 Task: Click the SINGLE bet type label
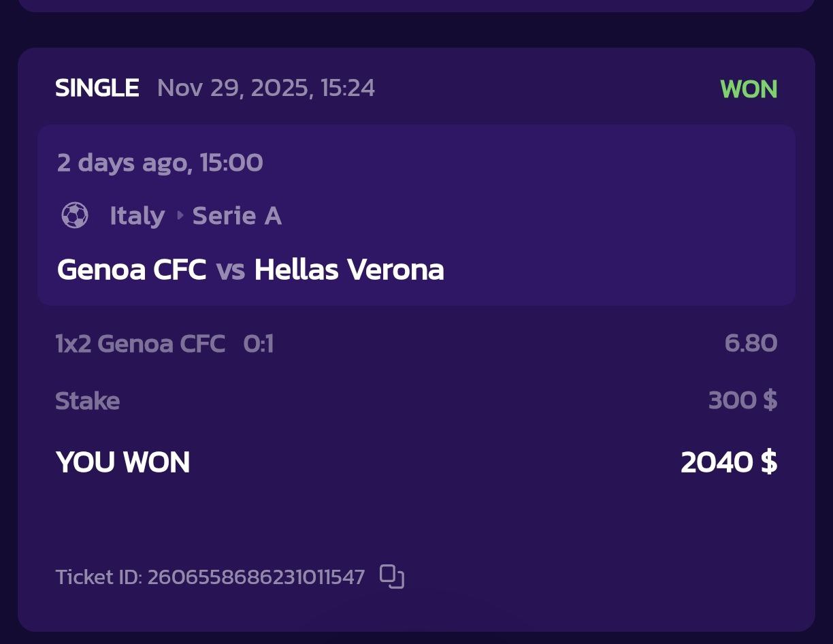97,88
